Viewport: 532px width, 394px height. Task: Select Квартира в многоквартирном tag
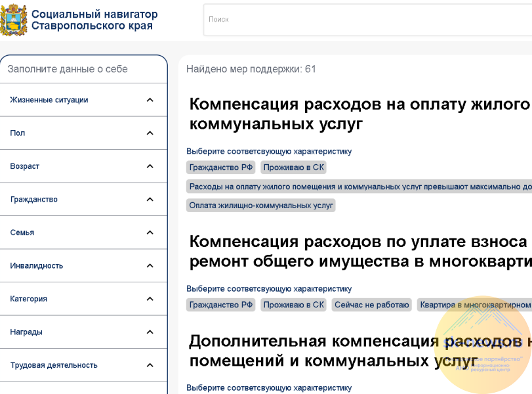474,305
